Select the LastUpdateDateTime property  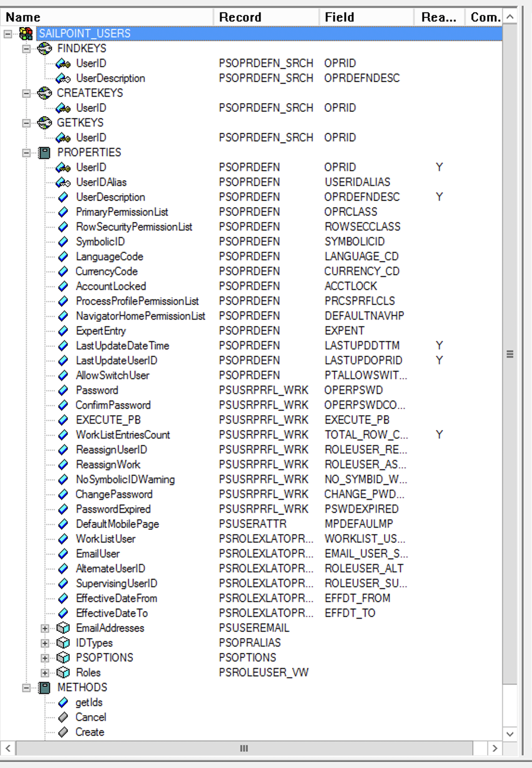point(123,346)
